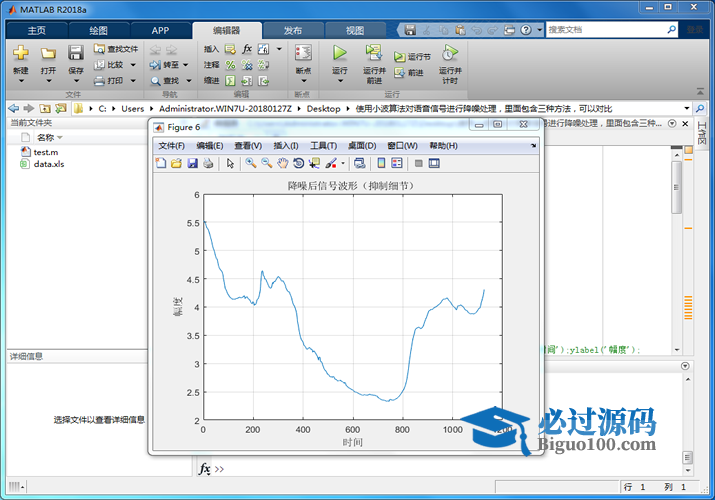Screen dimensions: 715x500
Task: Expand the address bar path dropdown
Action: [686, 108]
